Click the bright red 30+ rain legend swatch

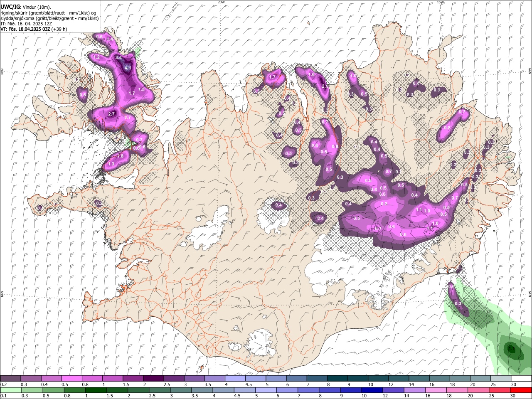click(x=521, y=390)
